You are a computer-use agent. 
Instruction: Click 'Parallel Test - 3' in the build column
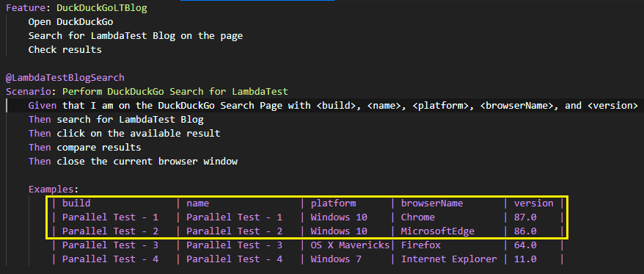pyautogui.click(x=110, y=245)
